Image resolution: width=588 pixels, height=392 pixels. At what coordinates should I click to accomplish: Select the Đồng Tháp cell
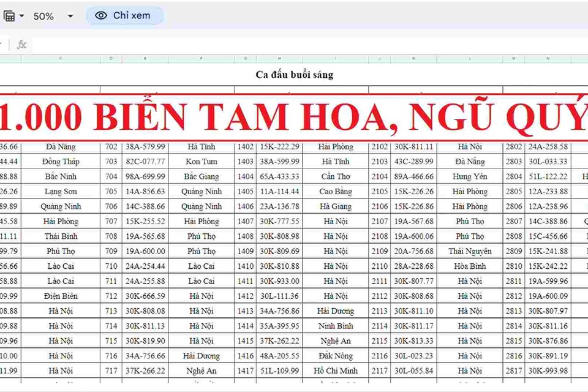tap(60, 162)
